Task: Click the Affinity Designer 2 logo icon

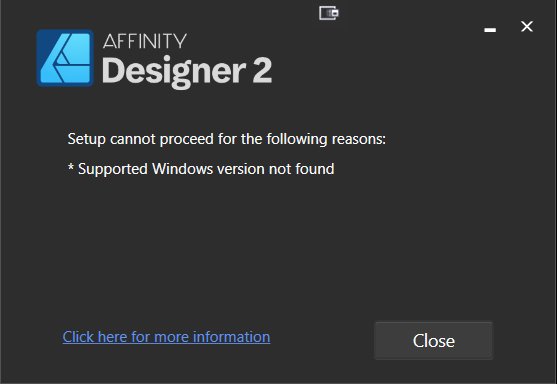Action: (65, 58)
